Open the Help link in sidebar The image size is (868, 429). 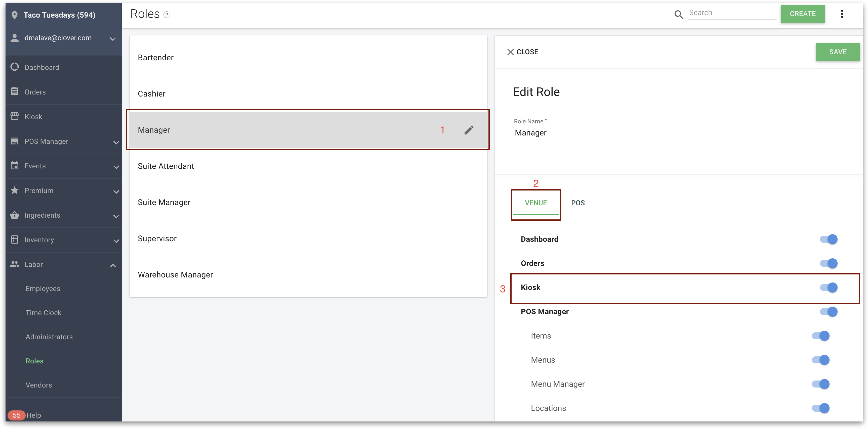(34, 415)
